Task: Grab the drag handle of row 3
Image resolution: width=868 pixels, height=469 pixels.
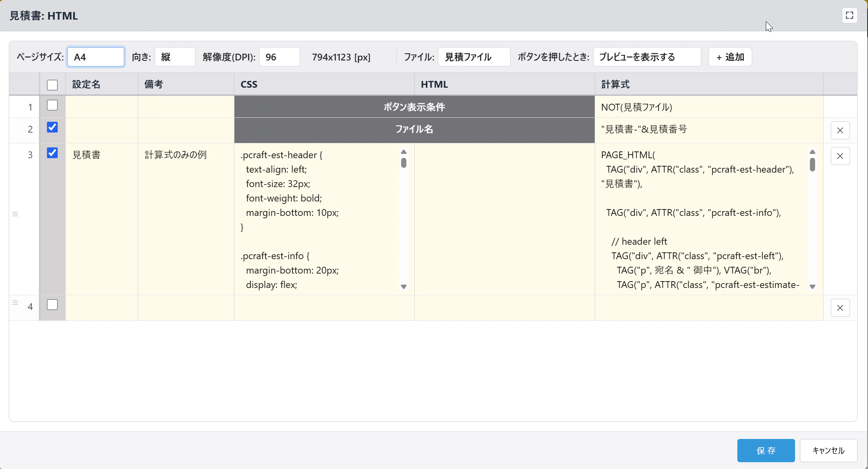Action: click(15, 214)
